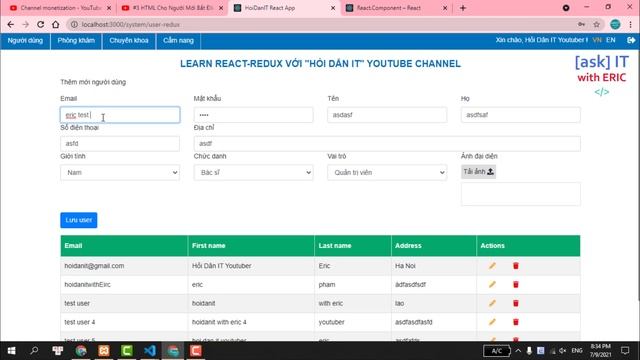The width and height of the screenshot is (640, 360).
Task: Click the Tải ảnh upload button
Action: click(478, 171)
